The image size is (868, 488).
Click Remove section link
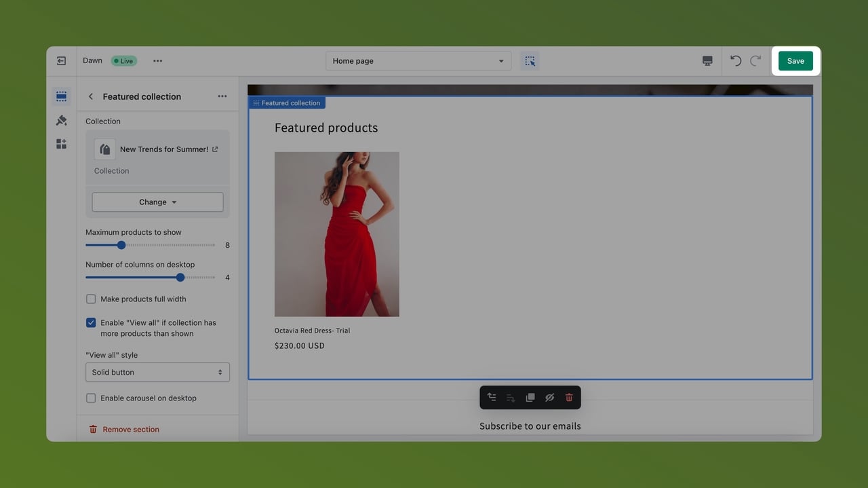[124, 430]
